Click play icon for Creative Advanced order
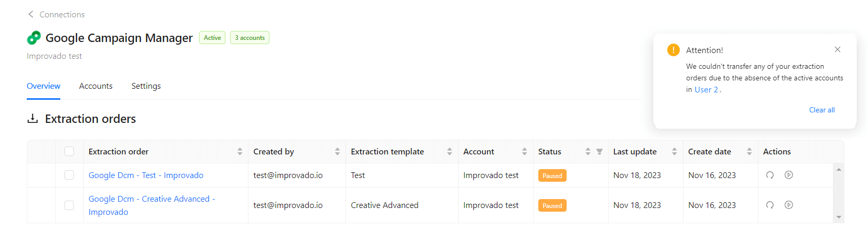Viewport: 868px width, 229px height. [x=788, y=205]
